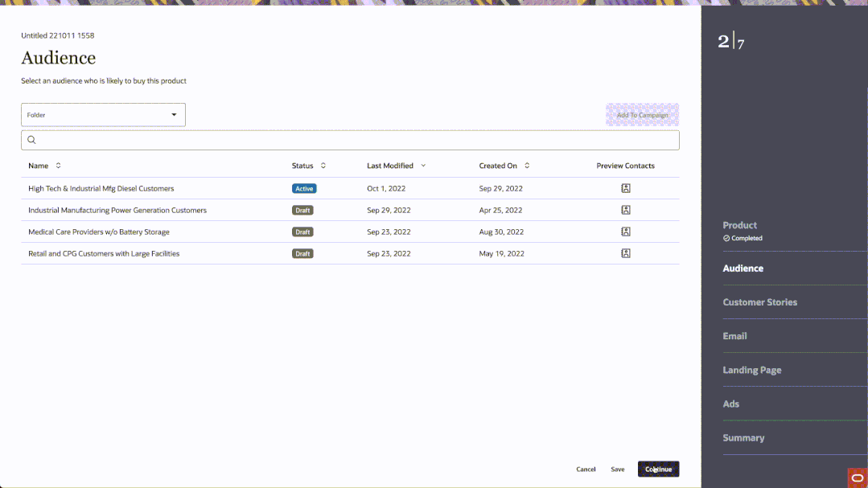Click the Apr 25, 2022 created date

500,211
